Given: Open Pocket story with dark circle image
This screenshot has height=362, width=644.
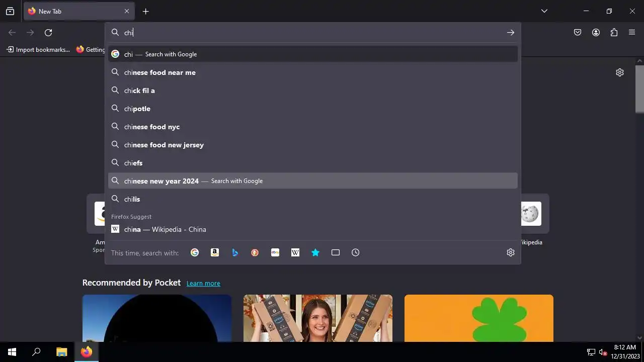Looking at the screenshot, I should click(157, 318).
